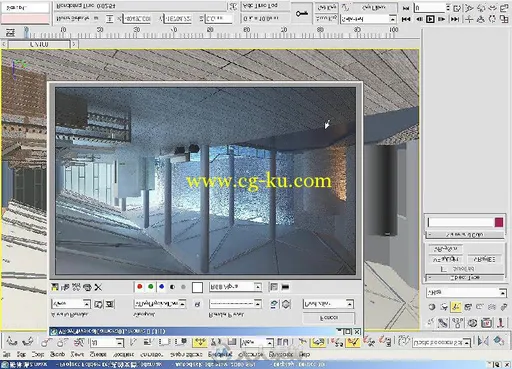Open Area to Render dropdown
The image size is (512, 369).
pyautogui.click(x=71, y=304)
